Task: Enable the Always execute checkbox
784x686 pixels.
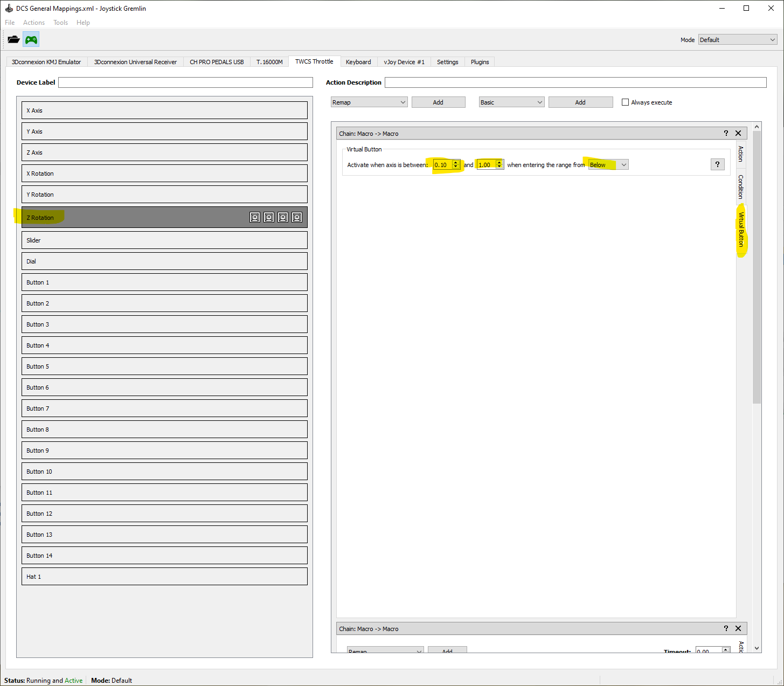Action: [625, 102]
